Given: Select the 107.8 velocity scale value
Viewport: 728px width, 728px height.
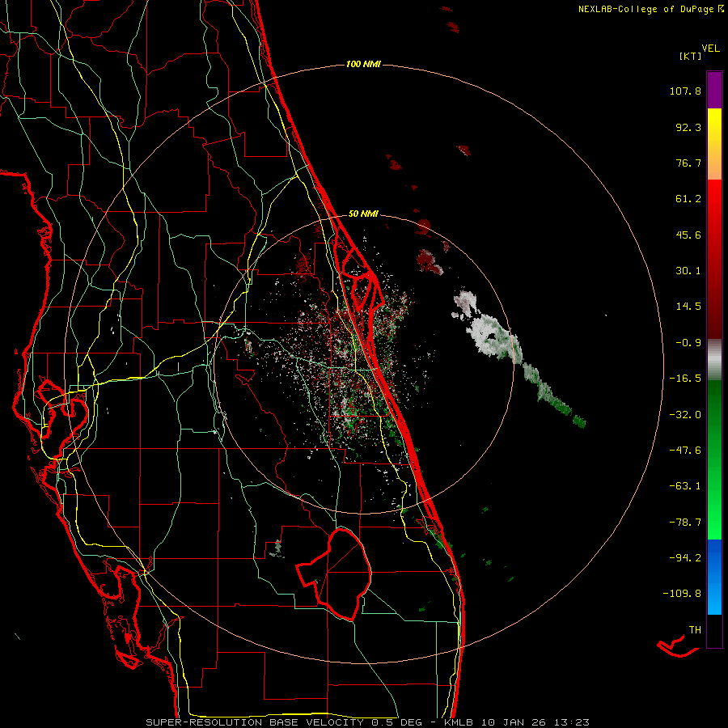Looking at the screenshot, I should tap(685, 91).
